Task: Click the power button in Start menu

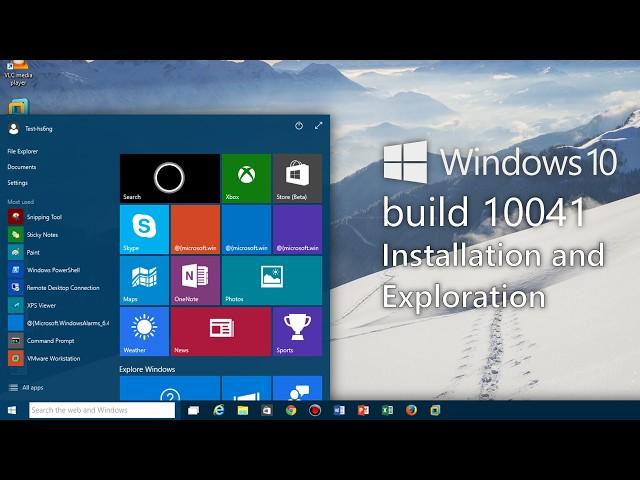Action: tap(299, 126)
